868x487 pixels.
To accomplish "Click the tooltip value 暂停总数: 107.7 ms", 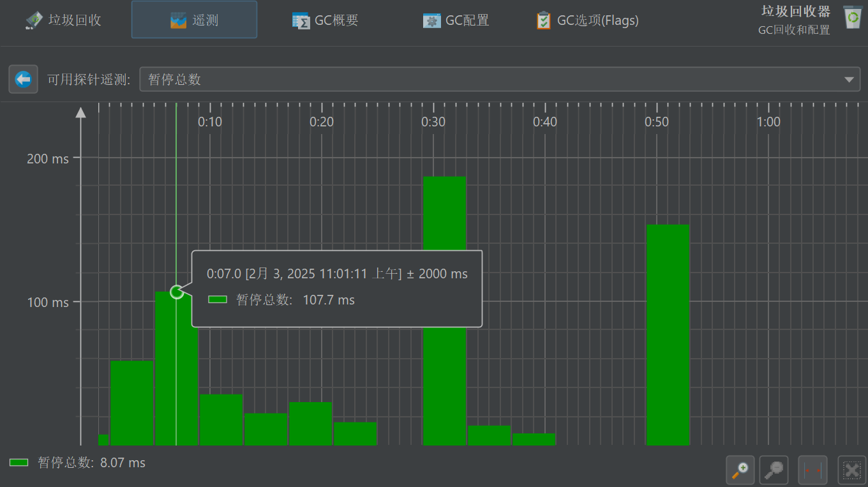I will pyautogui.click(x=296, y=299).
